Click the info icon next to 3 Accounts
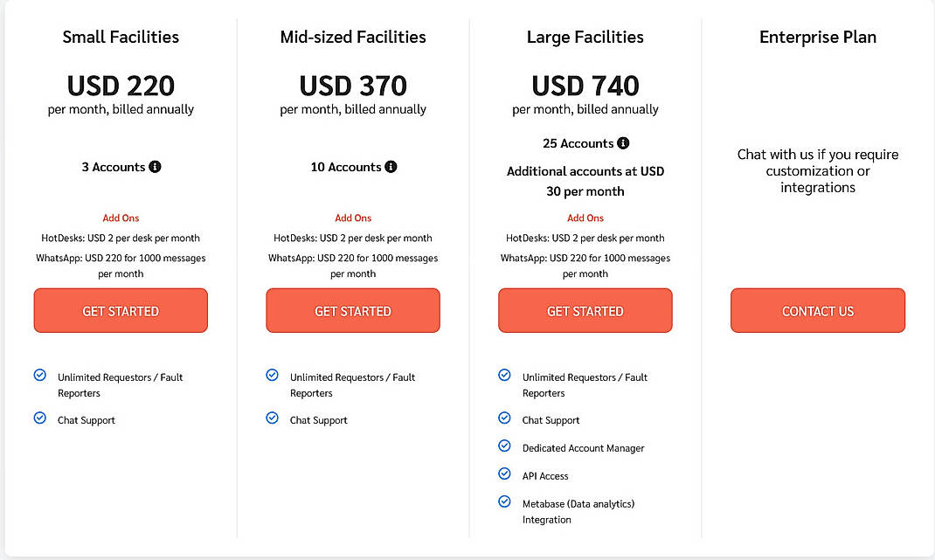Screen dimensions: 935x560 [x=155, y=167]
